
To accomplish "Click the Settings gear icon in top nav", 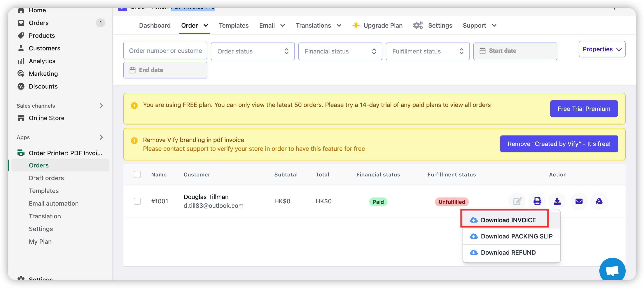I will (418, 26).
